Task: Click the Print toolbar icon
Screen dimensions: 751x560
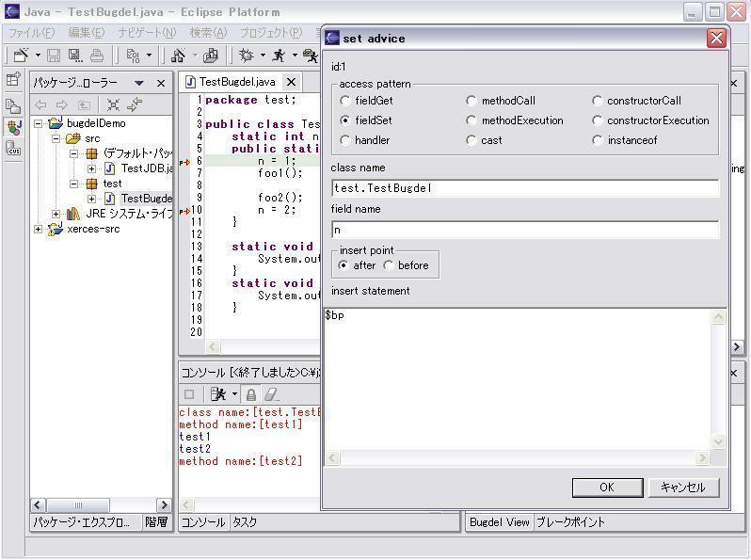Action: 97,56
